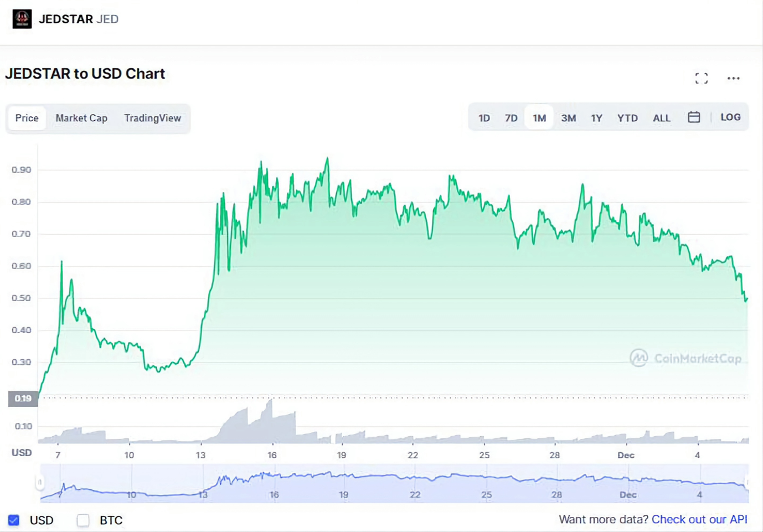Screen dimensions: 763x532
Task: Open the calendar date range picker
Action: 694,117
